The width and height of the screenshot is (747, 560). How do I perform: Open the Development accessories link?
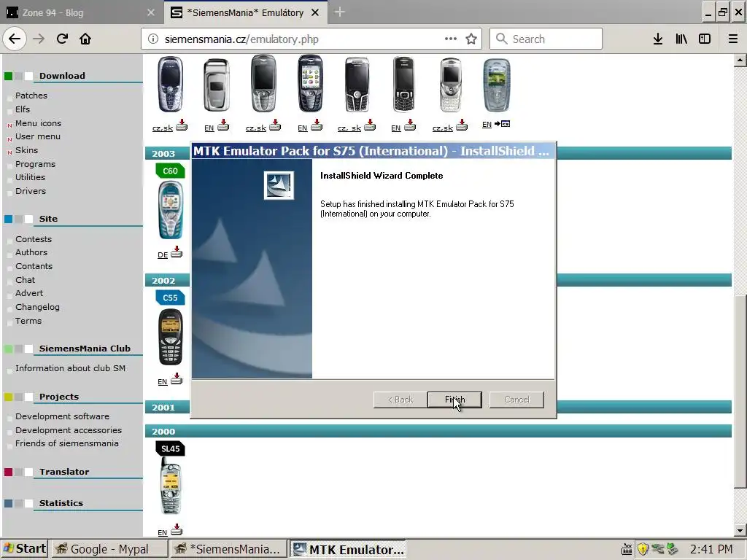coord(68,429)
